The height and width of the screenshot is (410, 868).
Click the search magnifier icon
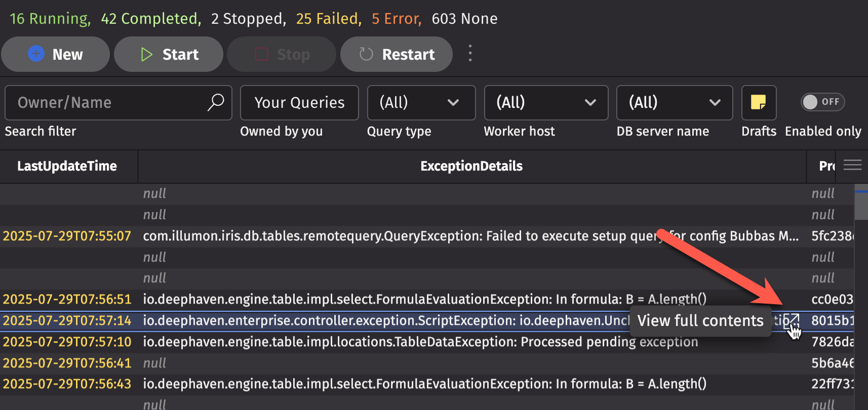click(x=216, y=102)
